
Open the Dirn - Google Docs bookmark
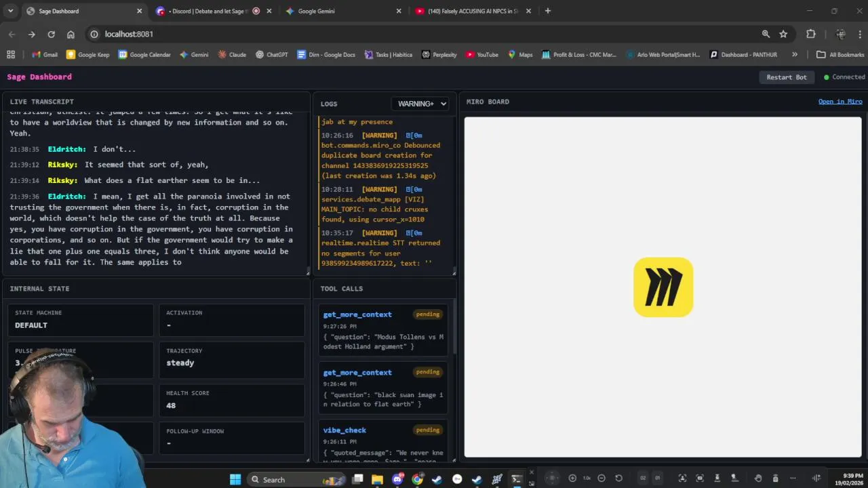326,55
